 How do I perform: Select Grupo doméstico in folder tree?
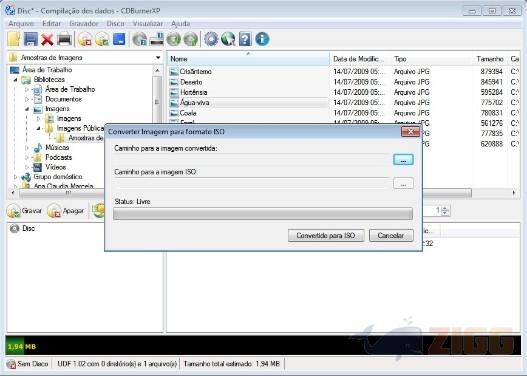click(x=58, y=177)
